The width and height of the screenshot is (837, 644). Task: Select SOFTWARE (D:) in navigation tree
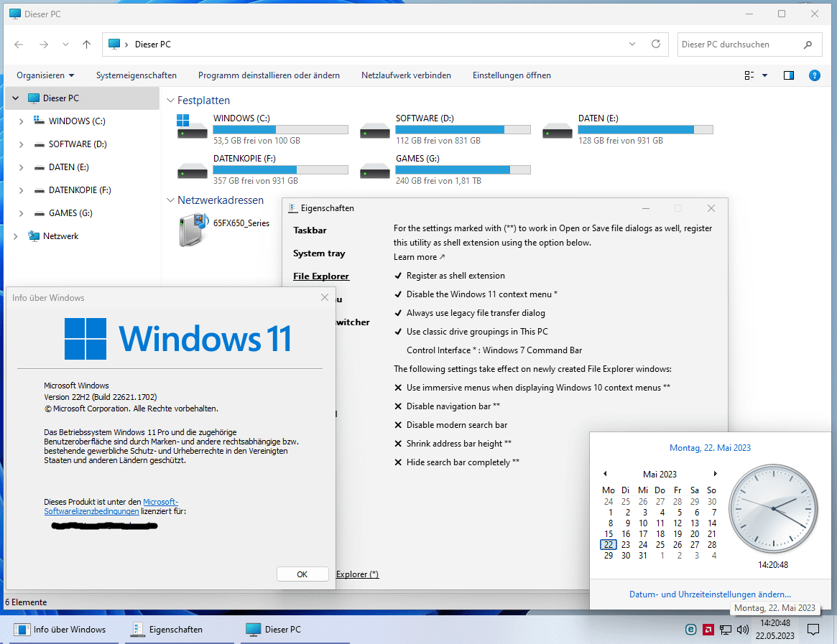pos(78,144)
